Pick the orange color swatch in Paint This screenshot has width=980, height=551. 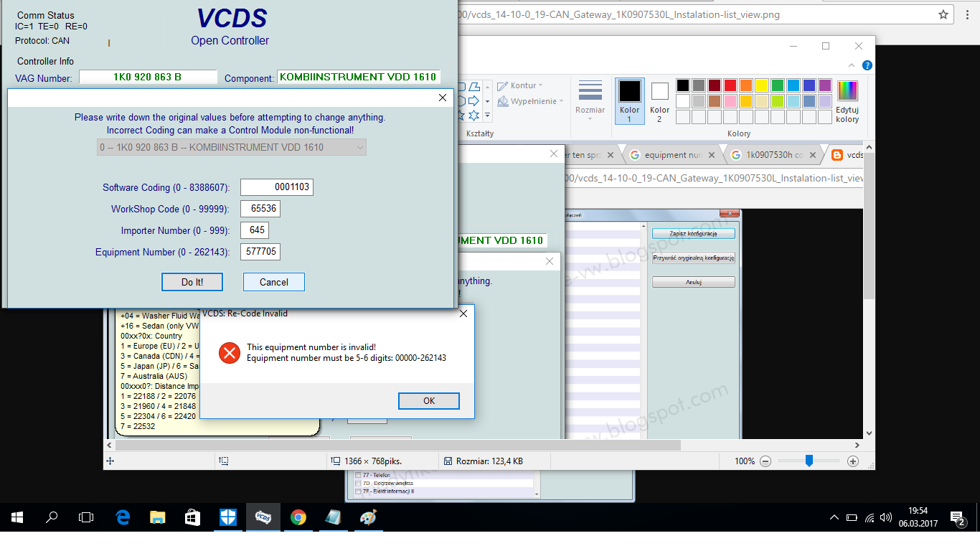pyautogui.click(x=746, y=85)
